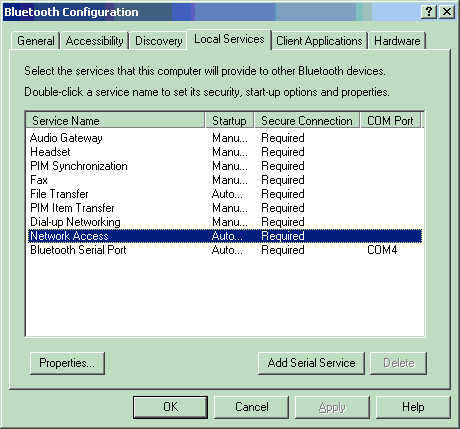Switch to the General tab
The width and height of the screenshot is (460, 429).
click(36, 41)
